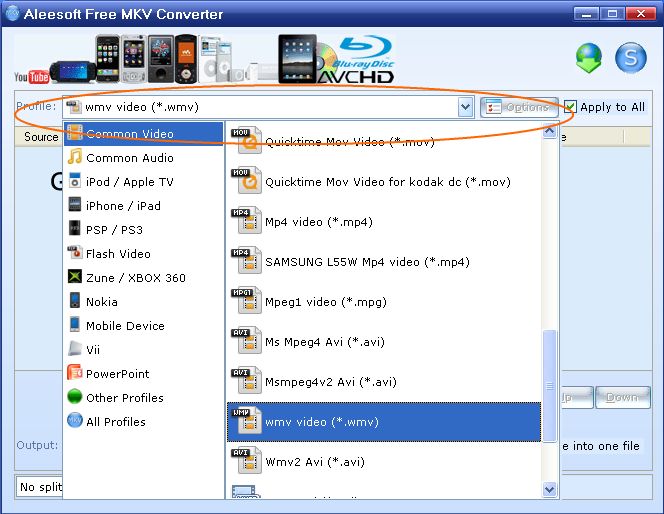Toggle the Apply to All checkbox
664x514 pixels.
click(570, 107)
